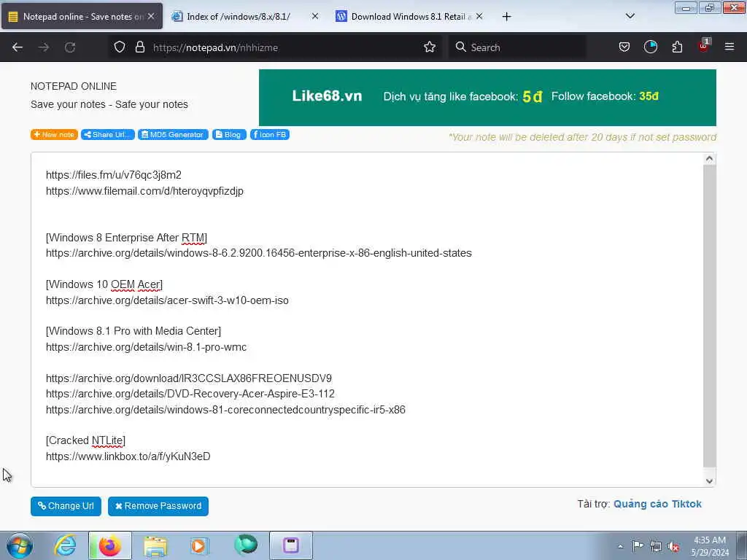Click the [Windows 8 Enterprise After RTM] heading
The width and height of the screenshot is (747, 560).
pos(127,237)
